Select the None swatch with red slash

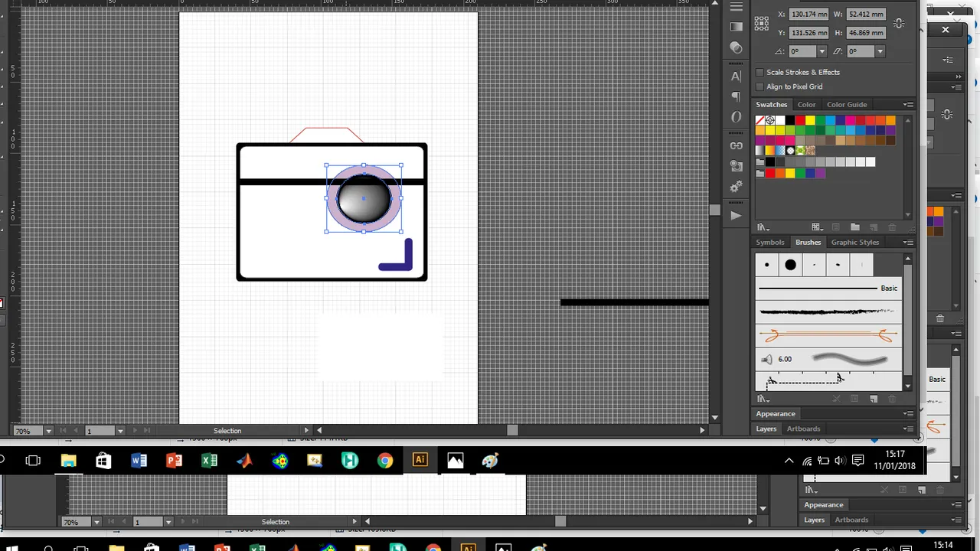coord(760,120)
